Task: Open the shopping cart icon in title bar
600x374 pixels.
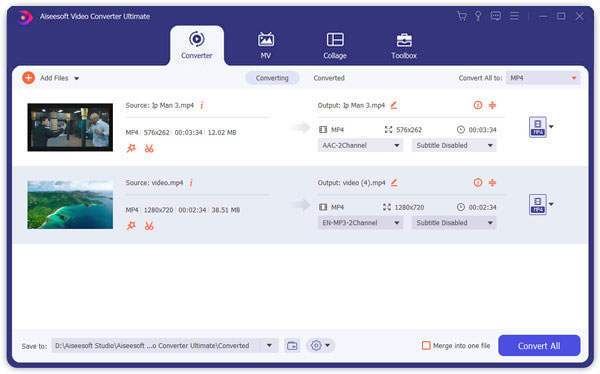Action: coord(462,16)
